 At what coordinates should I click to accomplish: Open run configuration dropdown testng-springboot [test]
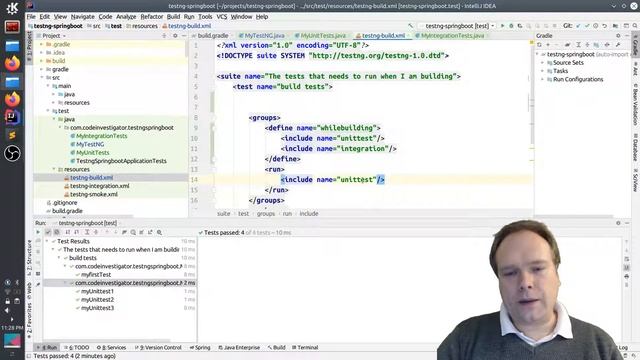457,26
